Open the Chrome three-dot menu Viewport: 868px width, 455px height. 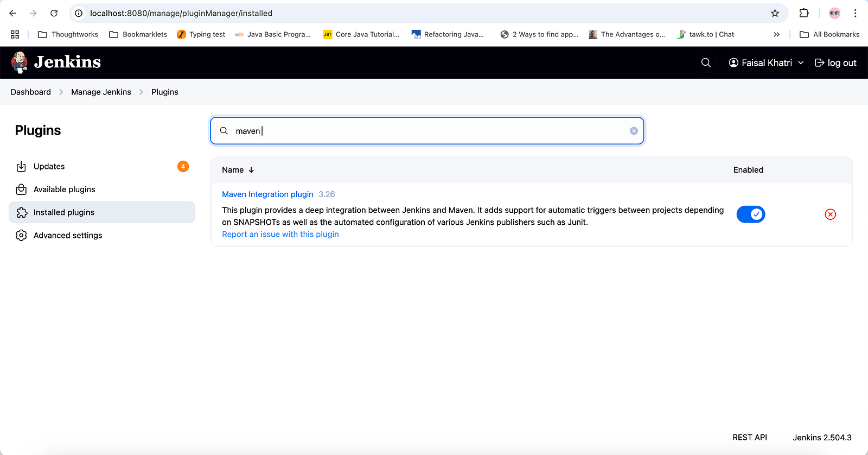(855, 13)
